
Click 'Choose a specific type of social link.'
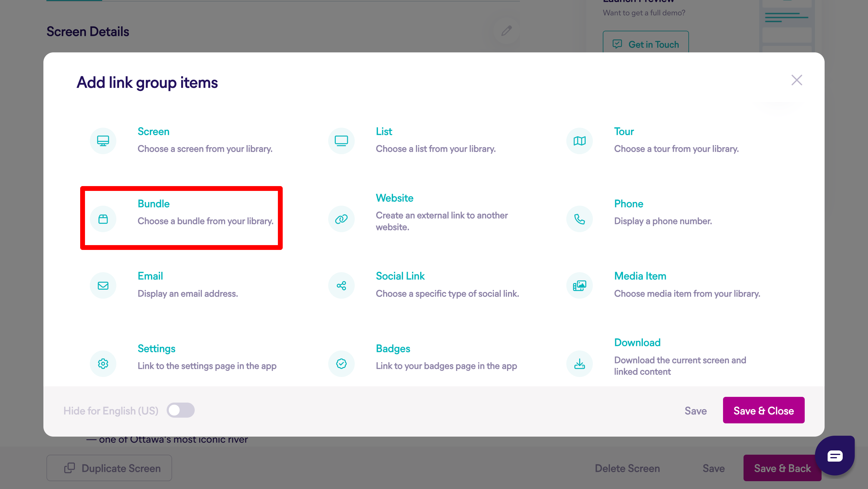coord(447,294)
